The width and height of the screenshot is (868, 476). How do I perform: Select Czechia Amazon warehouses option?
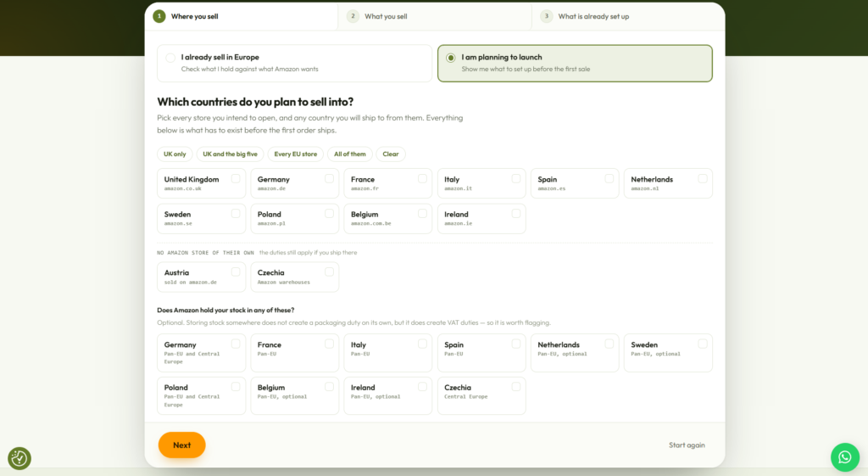[x=294, y=277]
